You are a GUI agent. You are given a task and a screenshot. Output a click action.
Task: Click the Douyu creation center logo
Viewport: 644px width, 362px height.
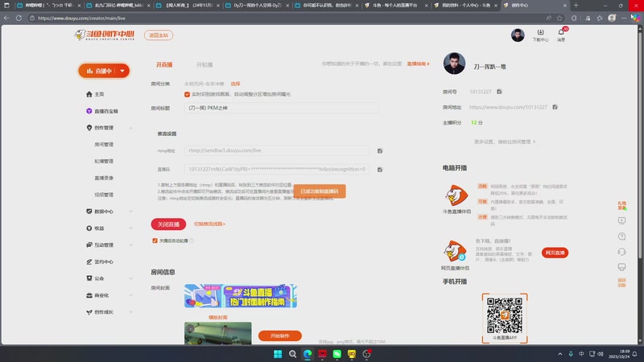105,35
